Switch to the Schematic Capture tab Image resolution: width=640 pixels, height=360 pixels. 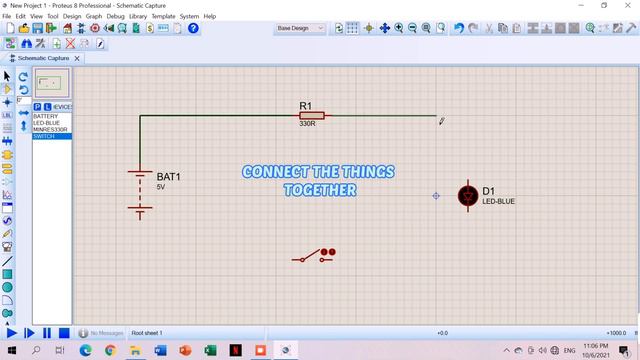[x=43, y=58]
